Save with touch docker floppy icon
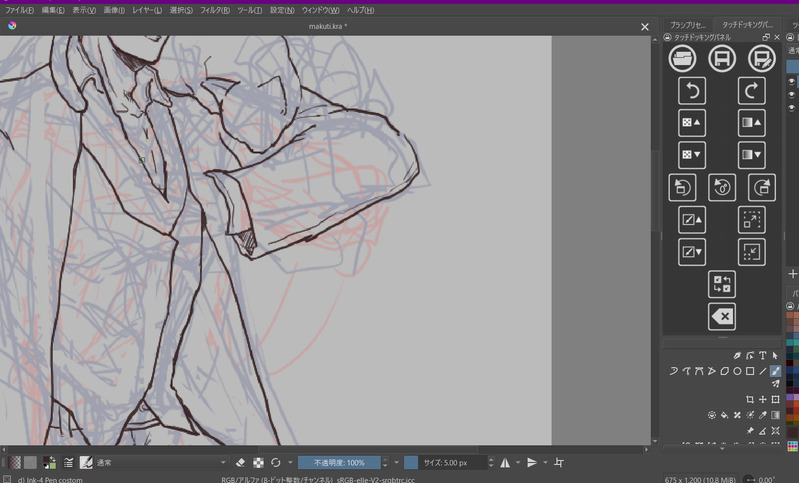 pyautogui.click(x=722, y=59)
